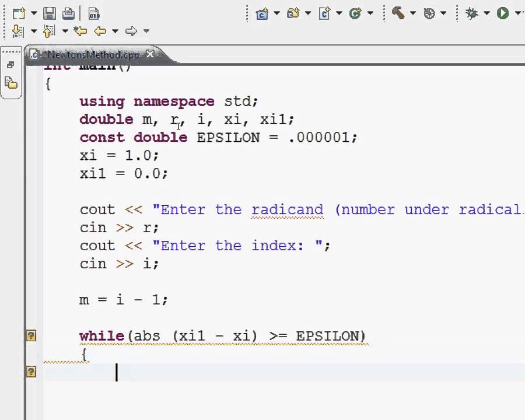
Task: Expand the build configuration gear dropdown
Action: [x=443, y=13]
